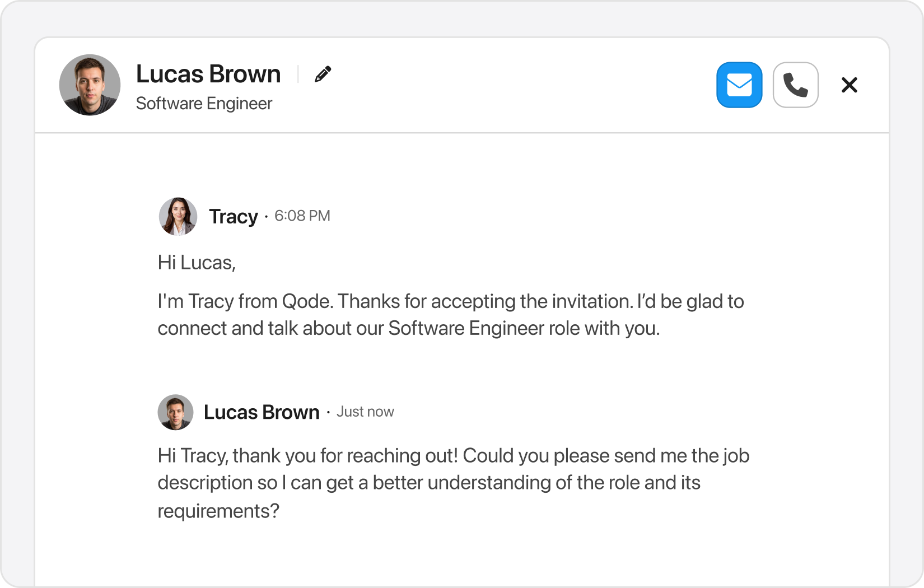Select the message mentioning the Software Engineer role
The width and height of the screenshot is (924, 588).
click(x=451, y=315)
